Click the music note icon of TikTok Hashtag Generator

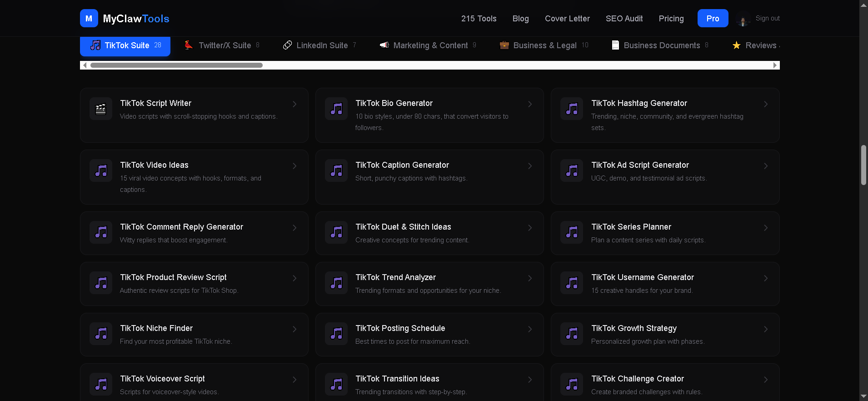(x=572, y=109)
